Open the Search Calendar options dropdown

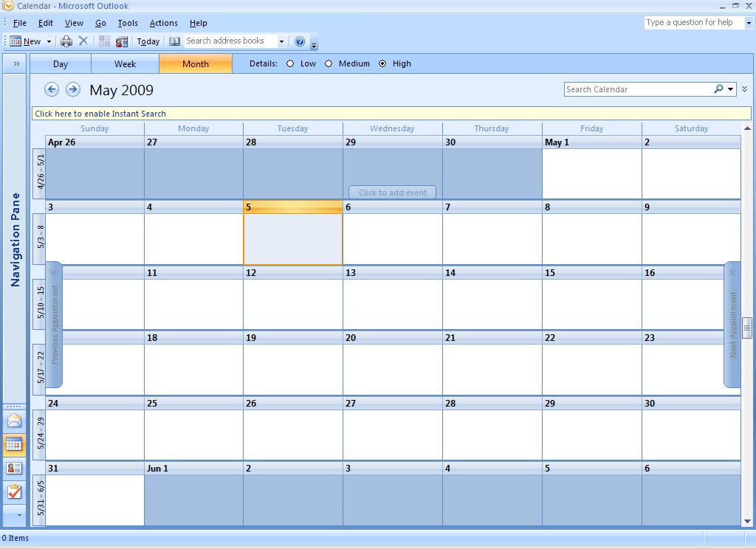tap(730, 89)
